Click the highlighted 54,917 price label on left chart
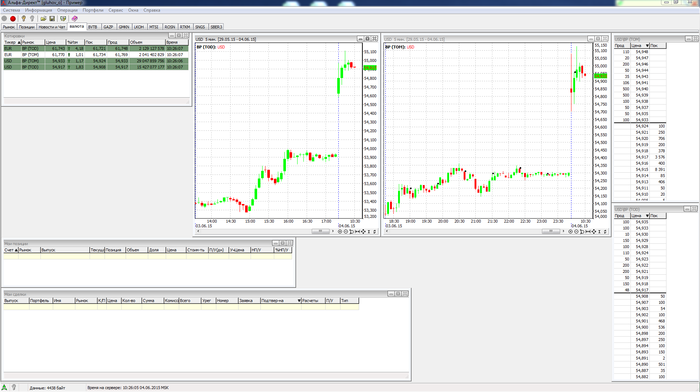This screenshot has width=700, height=392. tap(370, 68)
